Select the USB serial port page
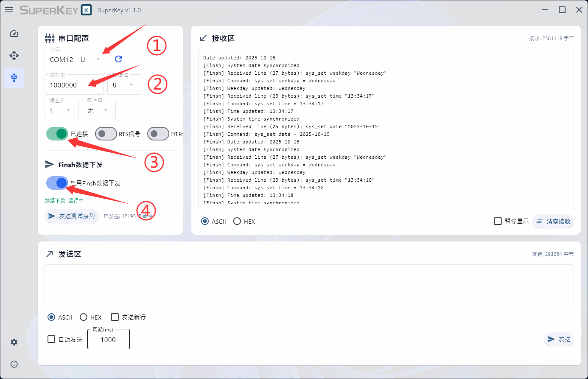The width and height of the screenshot is (588, 379). (x=14, y=78)
